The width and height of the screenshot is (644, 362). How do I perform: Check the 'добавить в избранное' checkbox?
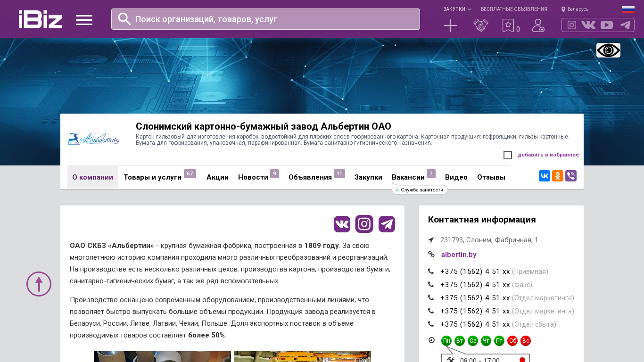pyautogui.click(x=508, y=155)
